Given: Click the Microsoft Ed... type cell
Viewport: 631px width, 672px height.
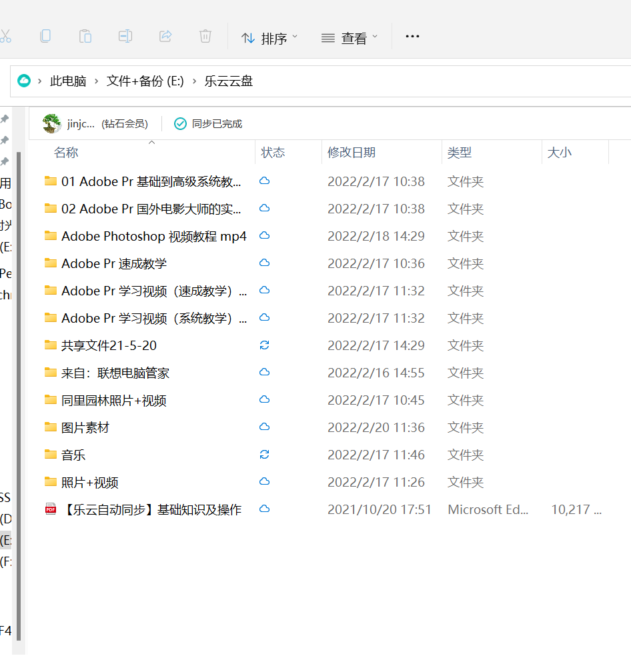Looking at the screenshot, I should (x=488, y=509).
